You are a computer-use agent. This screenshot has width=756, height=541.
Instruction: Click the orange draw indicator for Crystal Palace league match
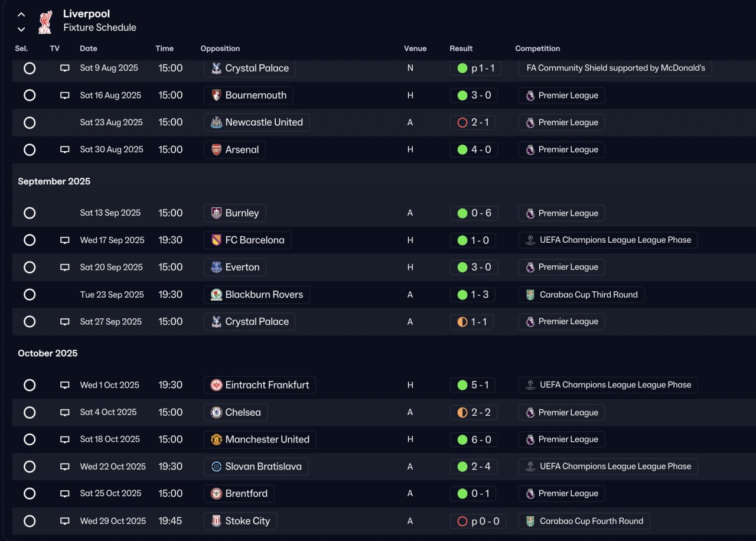point(462,322)
